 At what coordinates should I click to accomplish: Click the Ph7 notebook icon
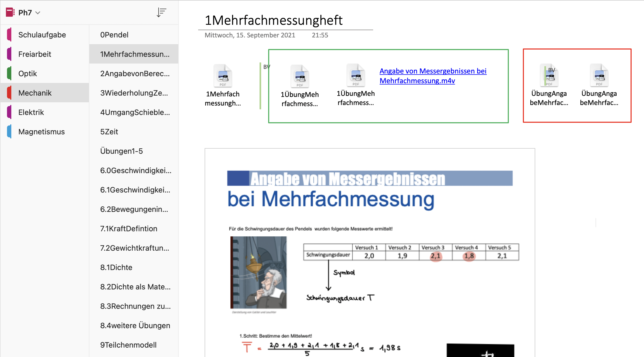click(x=10, y=12)
